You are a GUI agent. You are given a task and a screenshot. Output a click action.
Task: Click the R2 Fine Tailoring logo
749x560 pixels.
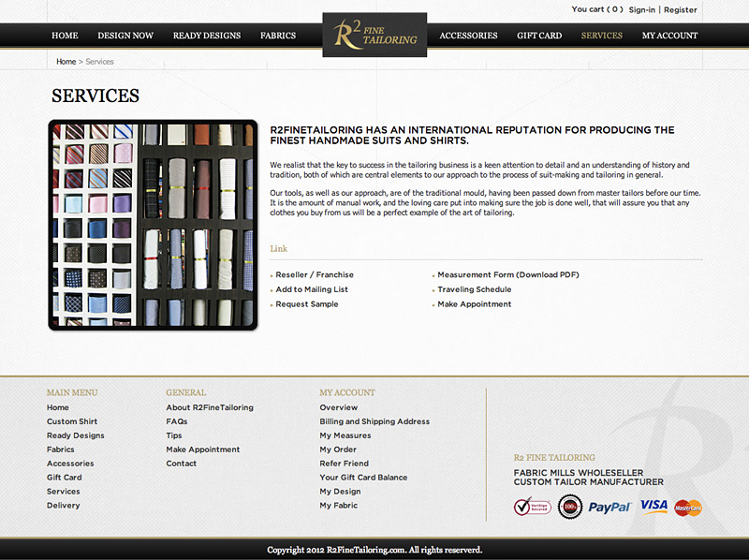[374, 35]
